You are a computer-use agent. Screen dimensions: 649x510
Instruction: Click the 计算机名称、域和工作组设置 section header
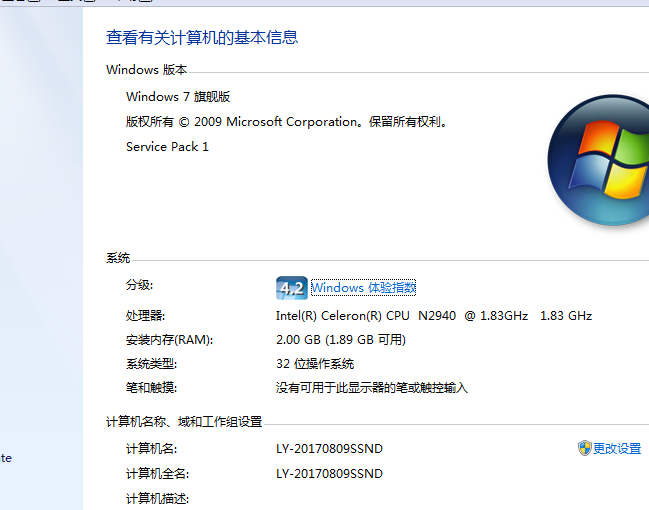point(184,421)
